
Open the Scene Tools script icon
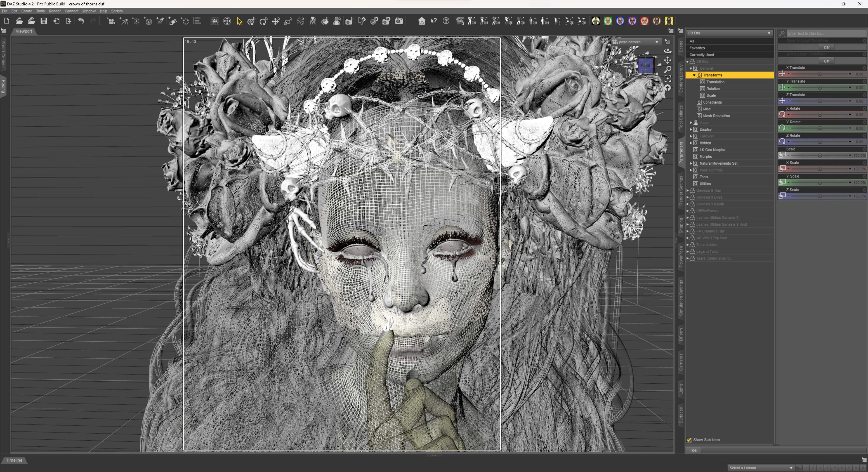coord(460,21)
